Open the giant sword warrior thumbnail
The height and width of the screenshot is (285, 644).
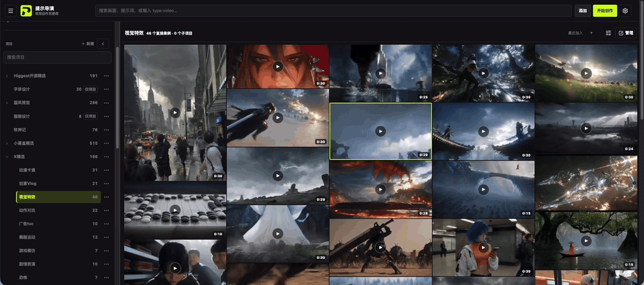(380, 247)
